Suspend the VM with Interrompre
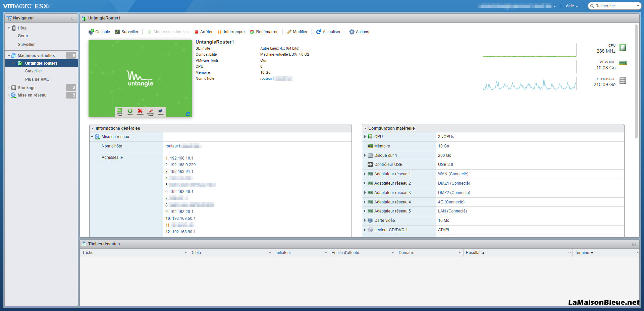 [231, 32]
